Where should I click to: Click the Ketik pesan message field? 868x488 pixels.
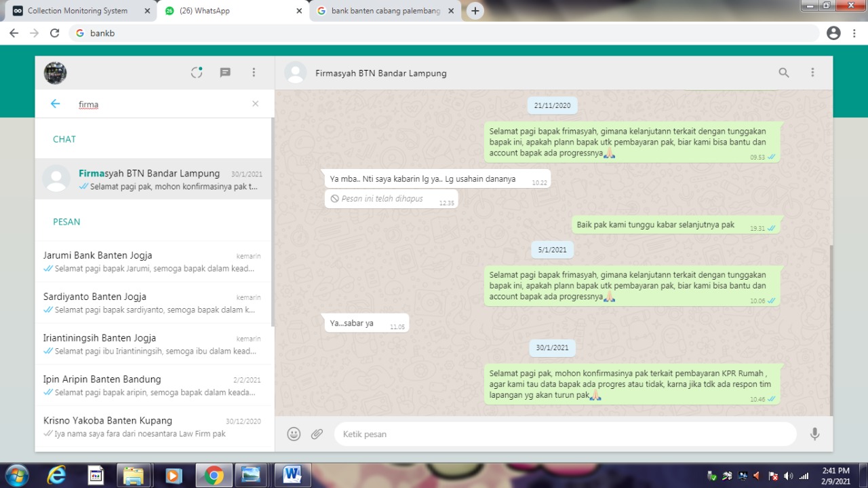click(x=563, y=434)
